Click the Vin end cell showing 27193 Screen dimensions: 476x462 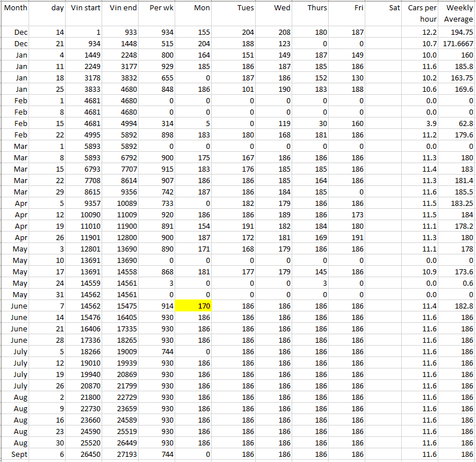point(122,454)
